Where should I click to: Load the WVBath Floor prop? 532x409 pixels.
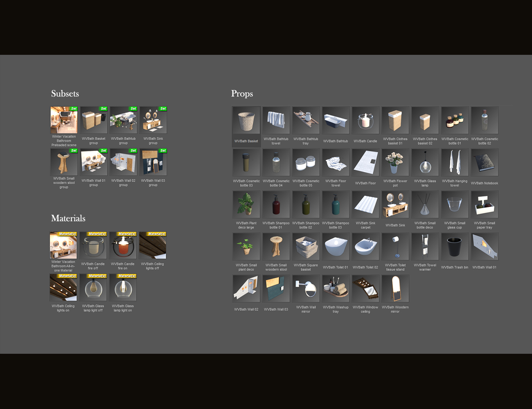tap(365, 162)
